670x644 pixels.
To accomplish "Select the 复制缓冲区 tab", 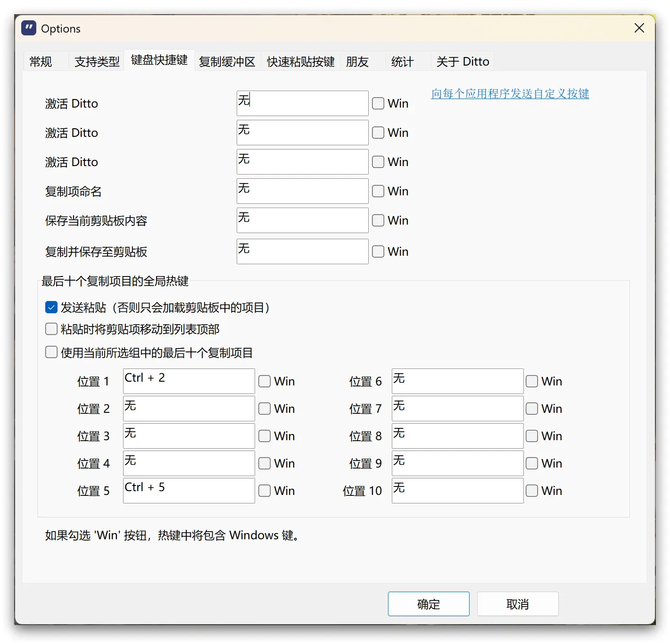I will pyautogui.click(x=227, y=62).
